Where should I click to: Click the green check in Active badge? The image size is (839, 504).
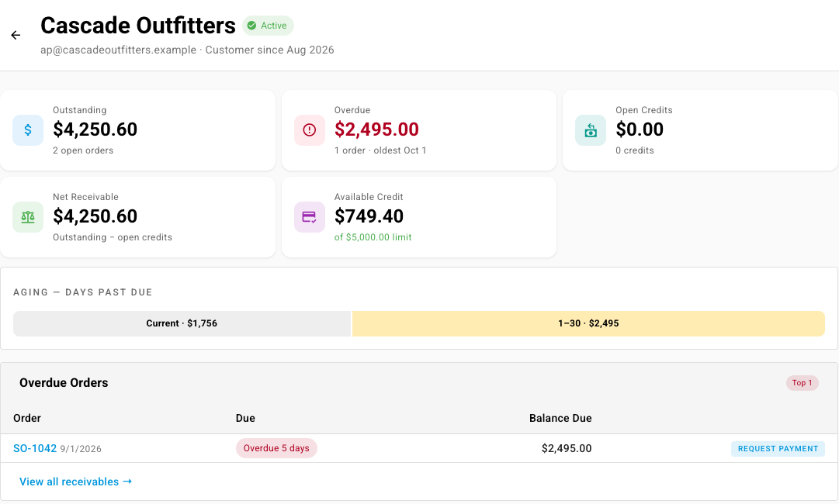coord(251,26)
